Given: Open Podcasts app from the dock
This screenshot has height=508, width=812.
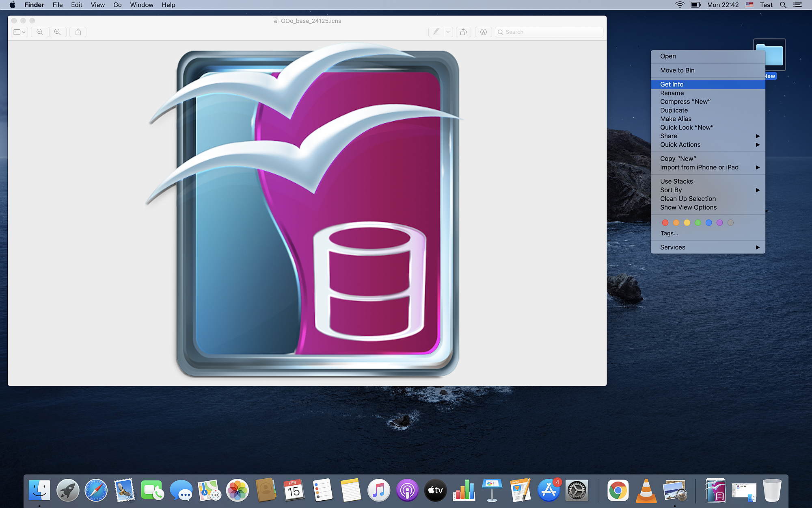Looking at the screenshot, I should [407, 490].
